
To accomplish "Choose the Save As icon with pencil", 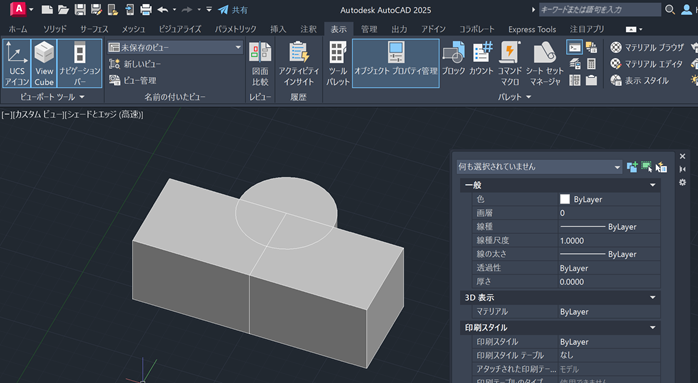I will pos(96,9).
